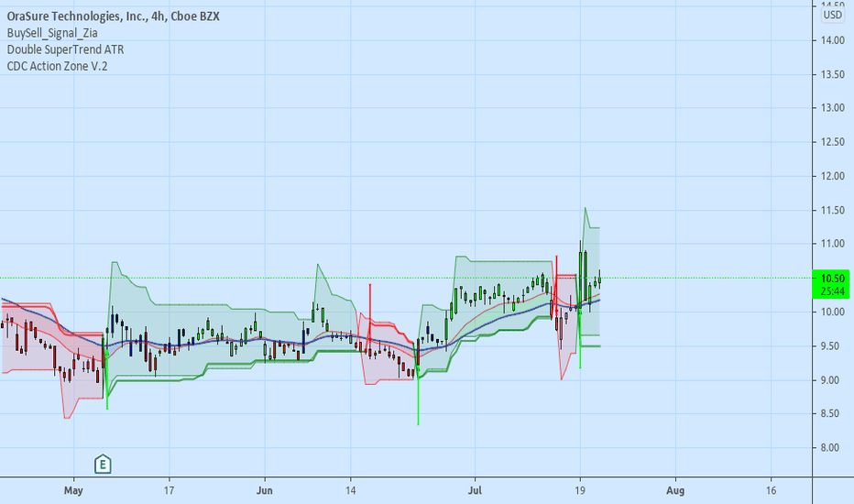Click the CDC Action Zone V.2 label

pyautogui.click(x=57, y=67)
